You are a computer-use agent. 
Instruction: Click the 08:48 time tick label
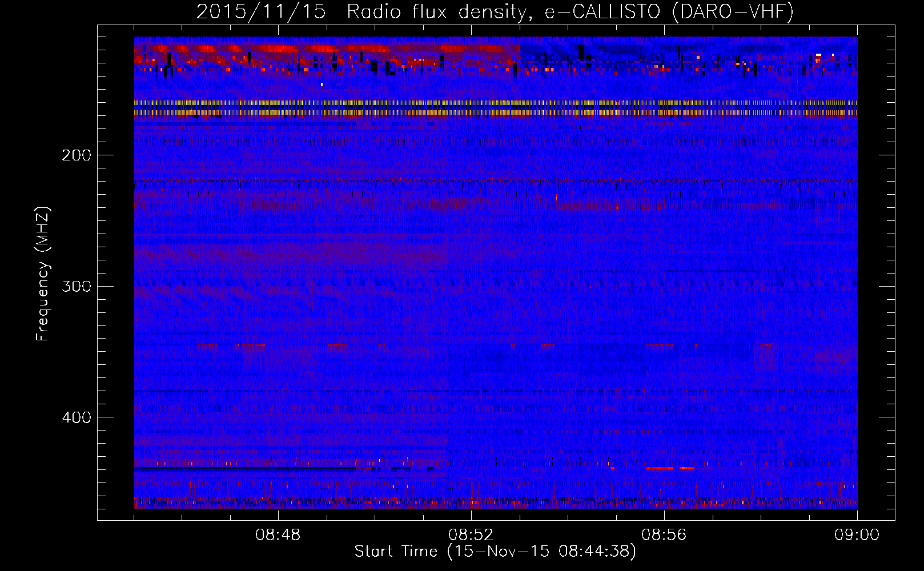[x=278, y=535]
